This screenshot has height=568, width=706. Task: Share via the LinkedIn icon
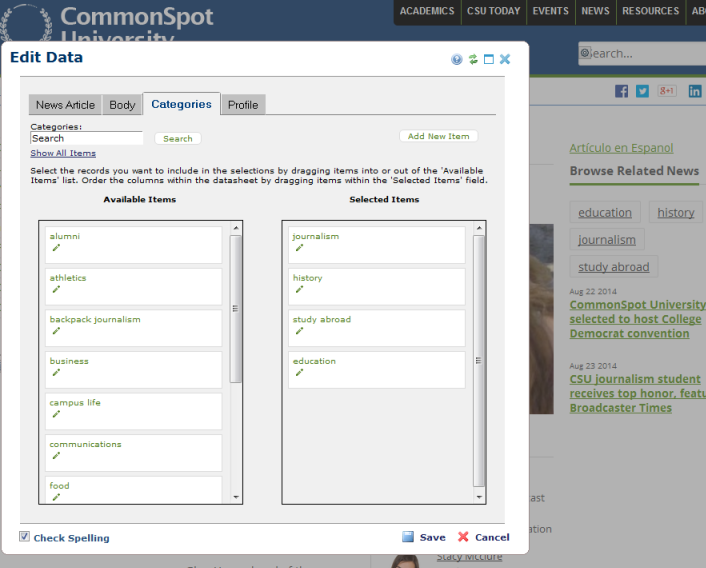(x=695, y=91)
